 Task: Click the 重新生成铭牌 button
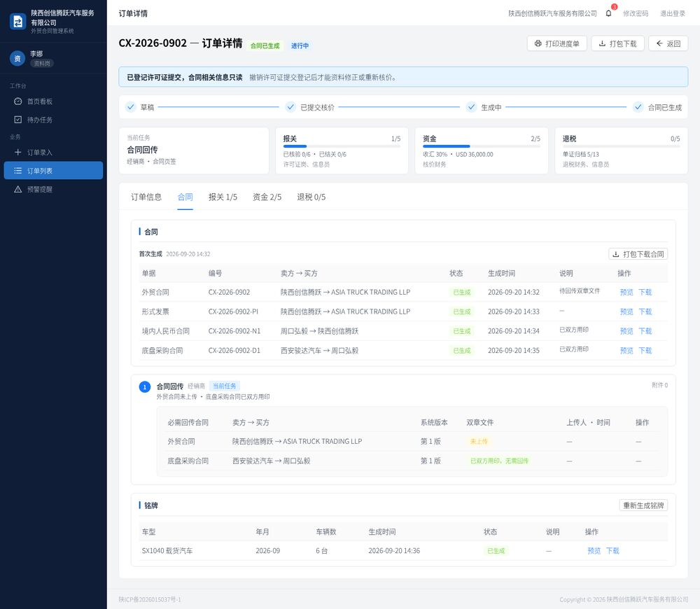coord(643,505)
